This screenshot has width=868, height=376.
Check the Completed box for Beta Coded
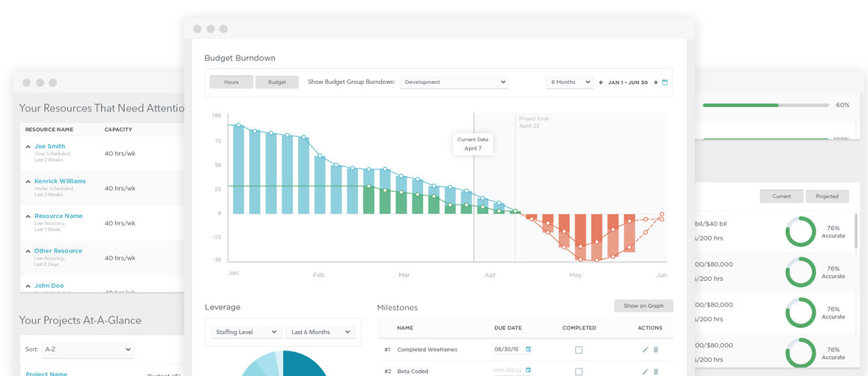[x=578, y=372]
